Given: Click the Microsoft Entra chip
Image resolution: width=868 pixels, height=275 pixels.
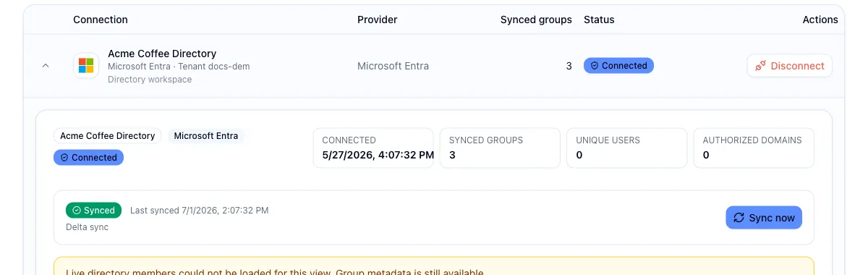Looking at the screenshot, I should pyautogui.click(x=206, y=136).
